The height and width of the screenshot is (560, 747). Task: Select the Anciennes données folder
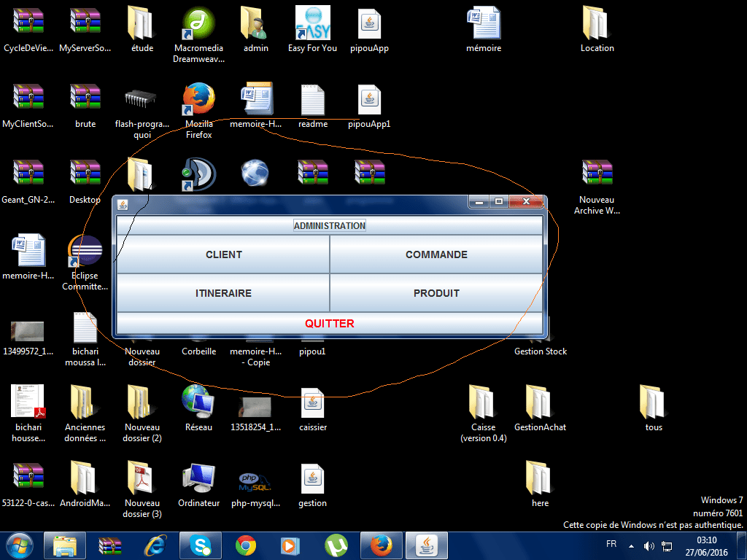tap(85, 402)
